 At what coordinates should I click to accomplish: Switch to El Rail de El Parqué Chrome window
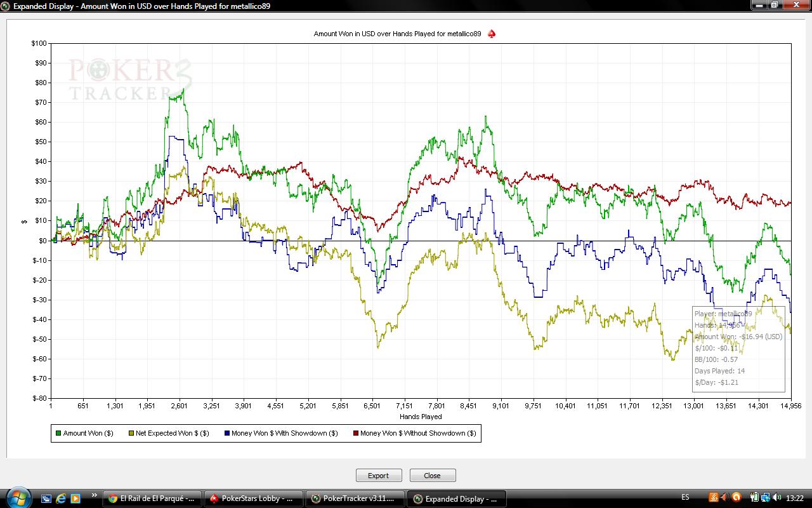click(153, 498)
